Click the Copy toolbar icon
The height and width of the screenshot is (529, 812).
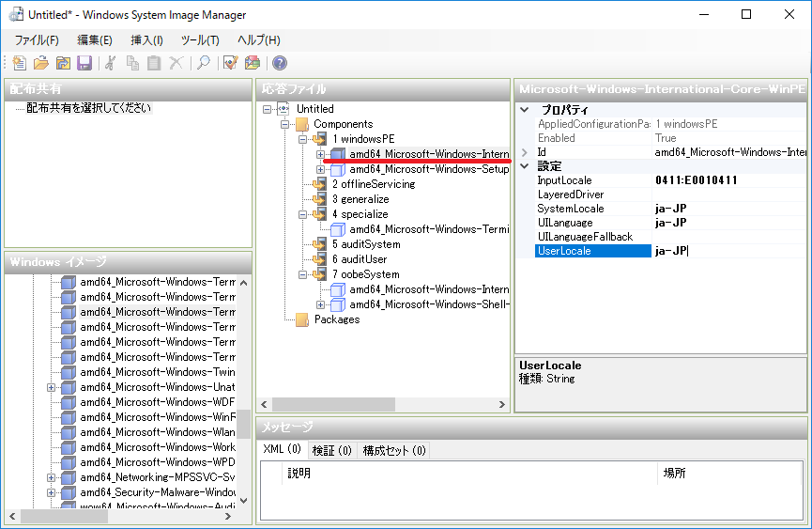pos(132,63)
